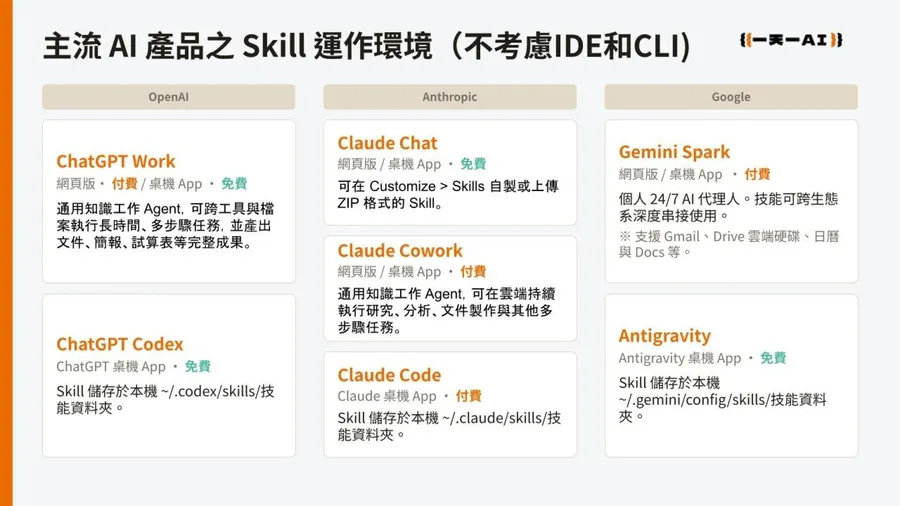Click the note 支援 Gmail、Drive 雲端硬碟
The width and height of the screenshot is (900, 506).
tap(729, 244)
